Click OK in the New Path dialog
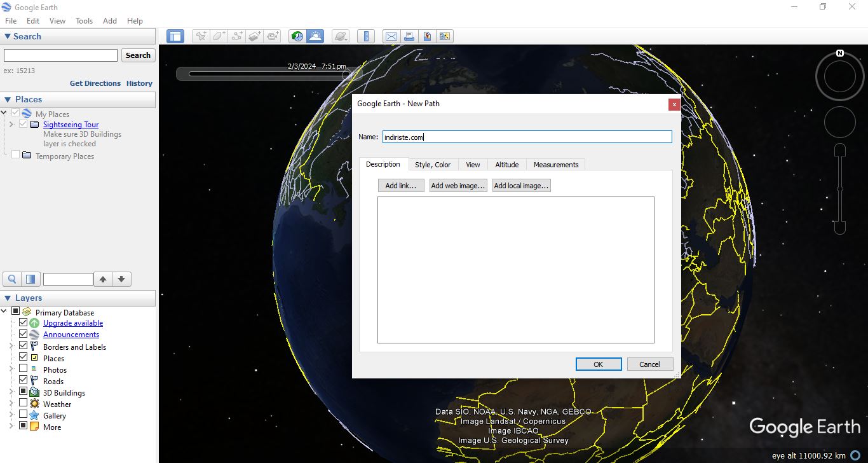 599,364
